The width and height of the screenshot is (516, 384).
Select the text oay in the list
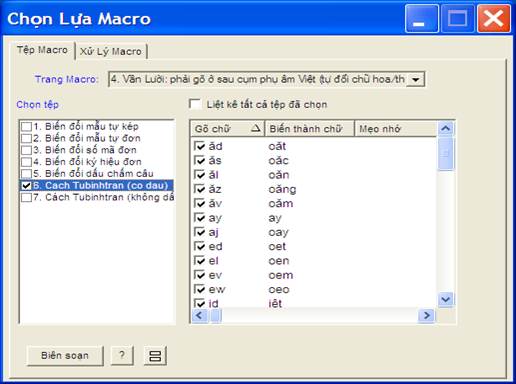(x=278, y=232)
